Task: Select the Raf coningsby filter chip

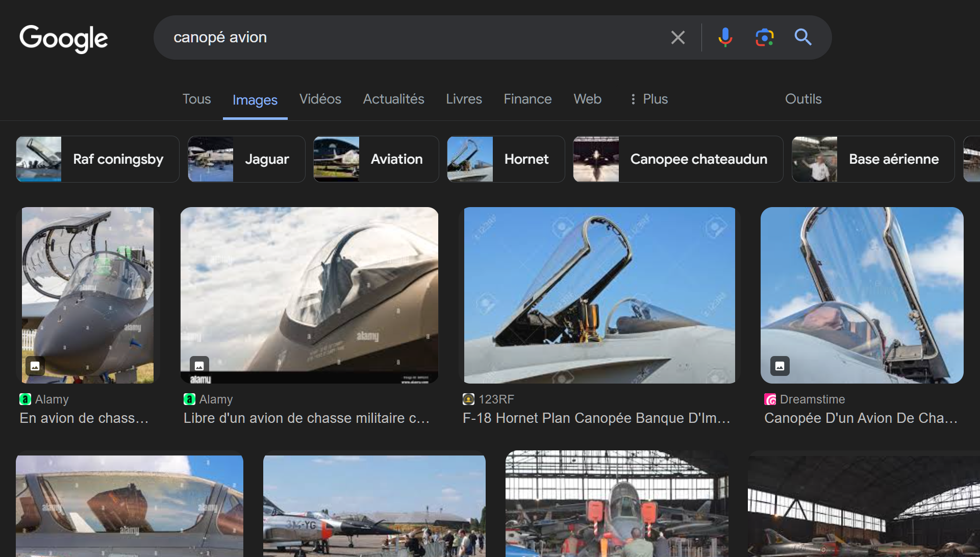Action: pos(97,159)
